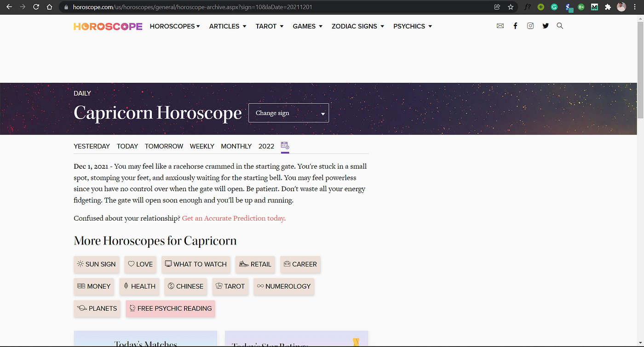The image size is (644, 347).
Task: Expand the ARTICLES navigation menu
Action: 228,26
